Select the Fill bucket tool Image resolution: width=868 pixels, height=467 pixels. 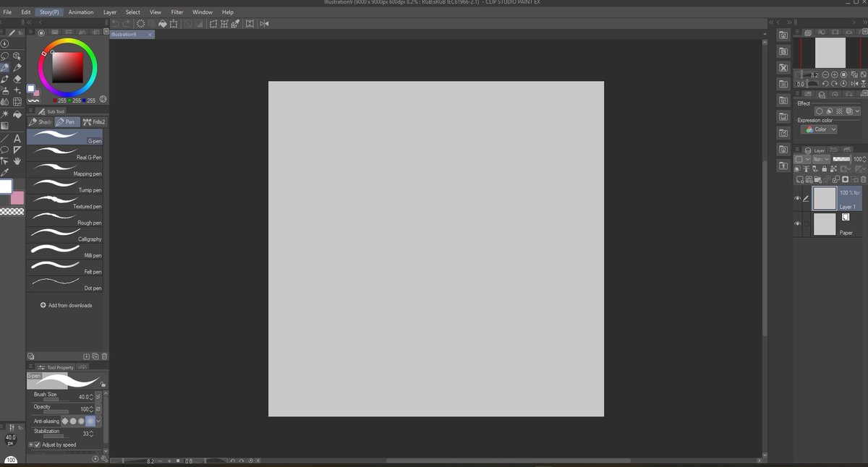pyautogui.click(x=17, y=114)
